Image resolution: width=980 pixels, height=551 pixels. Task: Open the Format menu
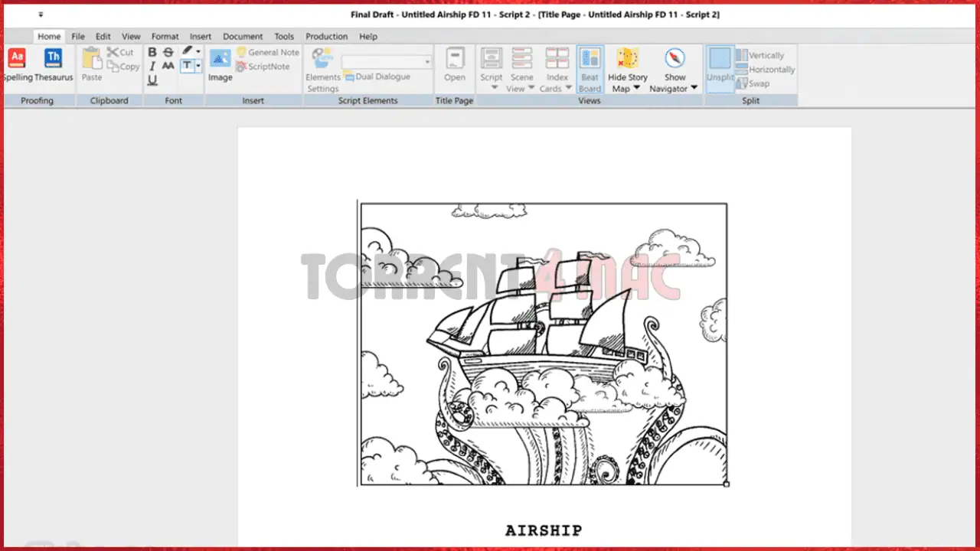pyautogui.click(x=165, y=36)
